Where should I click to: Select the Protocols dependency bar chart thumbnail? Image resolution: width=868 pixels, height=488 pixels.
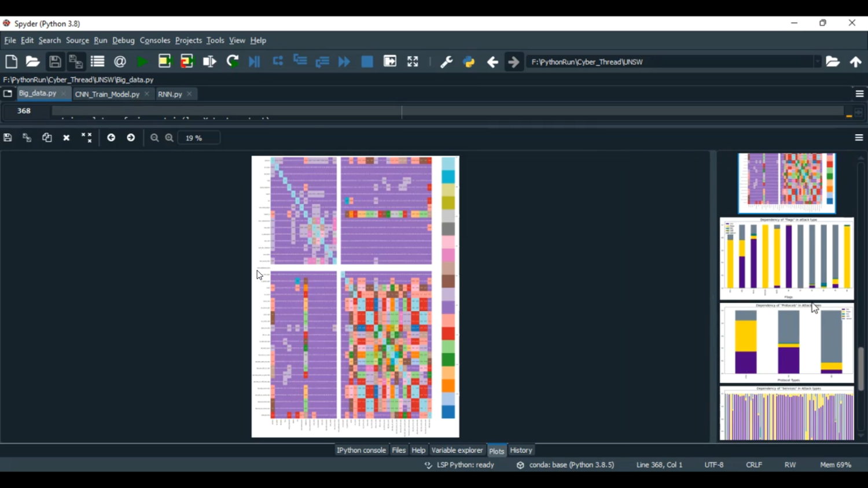coord(786,343)
